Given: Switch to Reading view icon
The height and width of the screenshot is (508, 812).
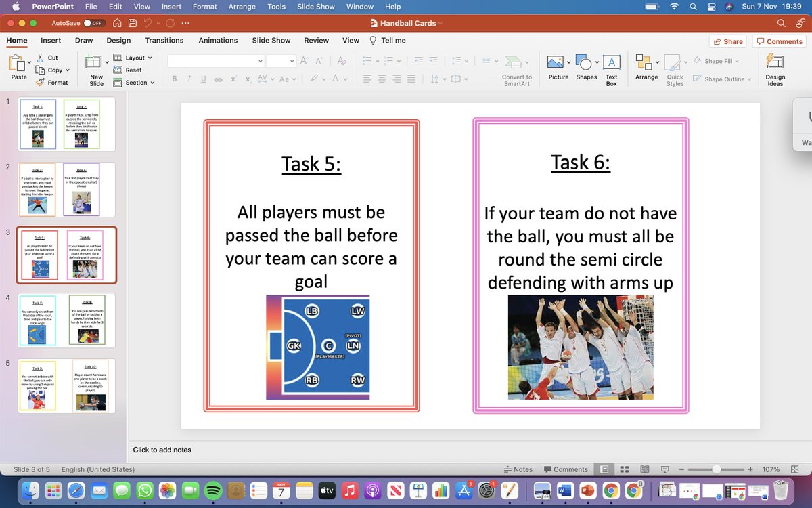Looking at the screenshot, I should [645, 469].
